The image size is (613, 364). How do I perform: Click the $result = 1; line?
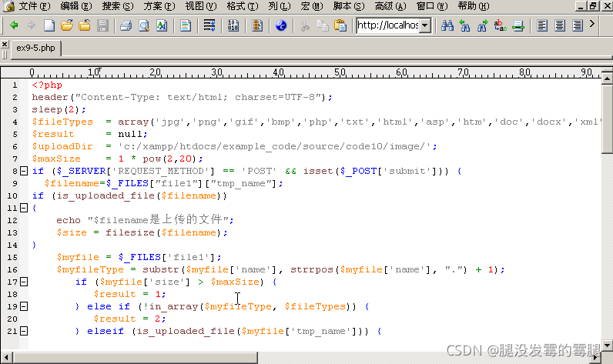[130, 294]
